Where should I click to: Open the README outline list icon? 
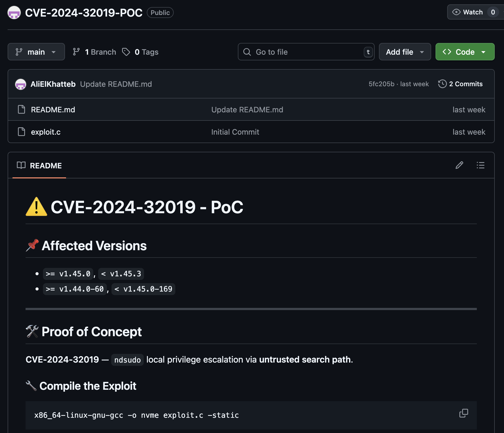(480, 165)
